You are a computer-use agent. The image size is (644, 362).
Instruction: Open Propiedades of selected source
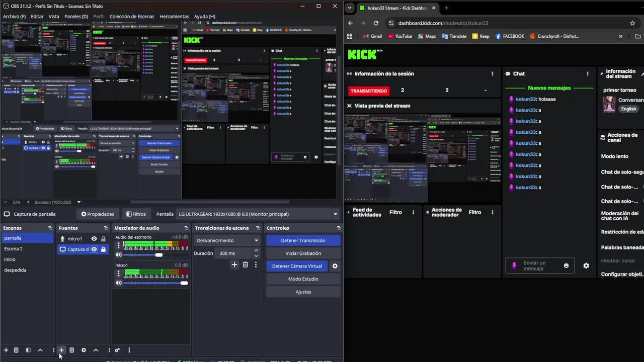98,214
